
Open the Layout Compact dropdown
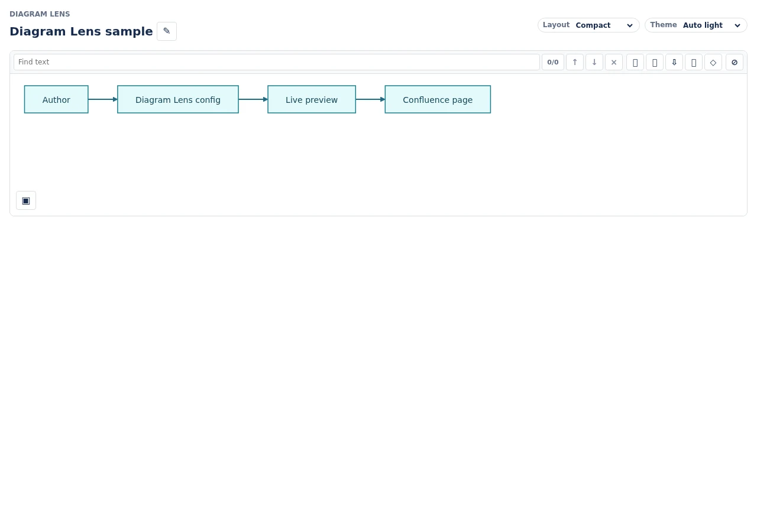(x=588, y=25)
